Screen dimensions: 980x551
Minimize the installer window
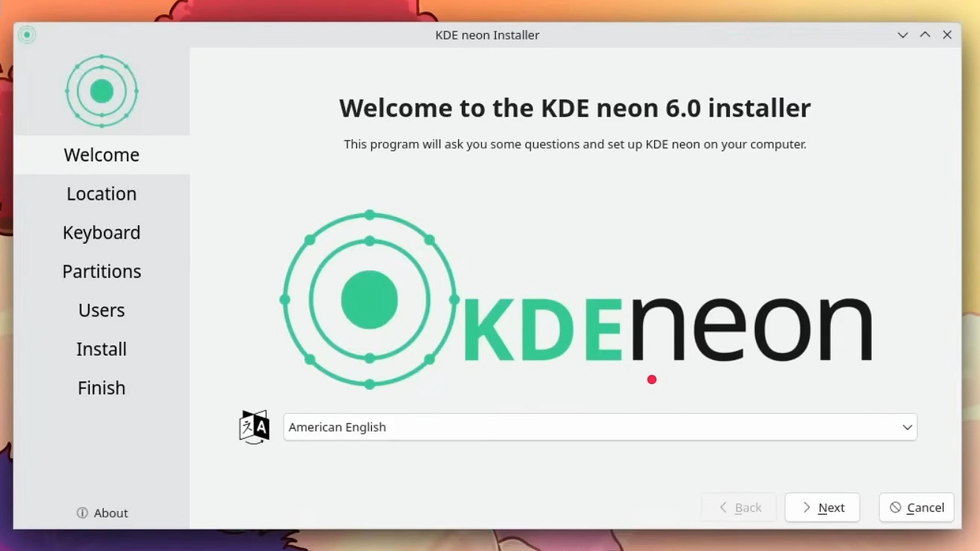pyautogui.click(x=902, y=35)
